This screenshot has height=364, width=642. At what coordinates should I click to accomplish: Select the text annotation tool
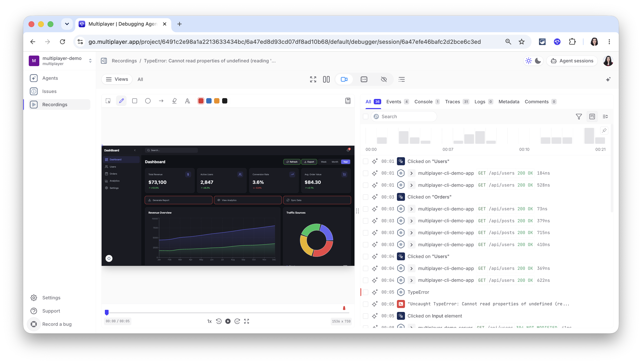point(187,101)
